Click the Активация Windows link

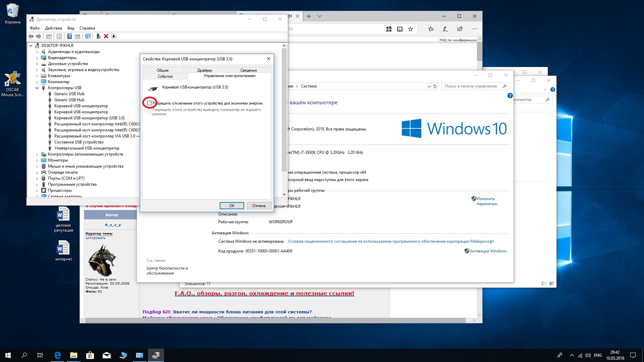488,251
